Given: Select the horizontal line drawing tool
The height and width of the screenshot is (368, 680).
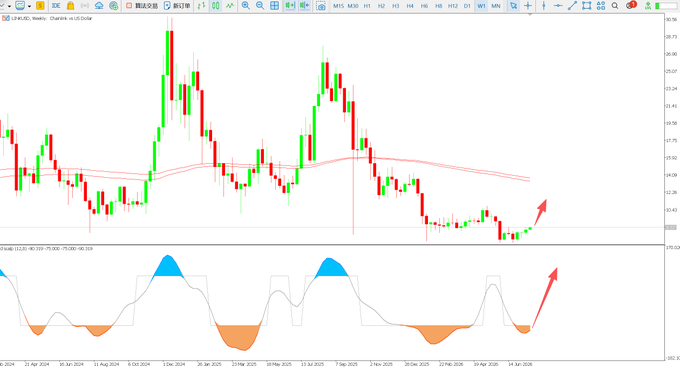Looking at the screenshot, I should pyautogui.click(x=558, y=6).
